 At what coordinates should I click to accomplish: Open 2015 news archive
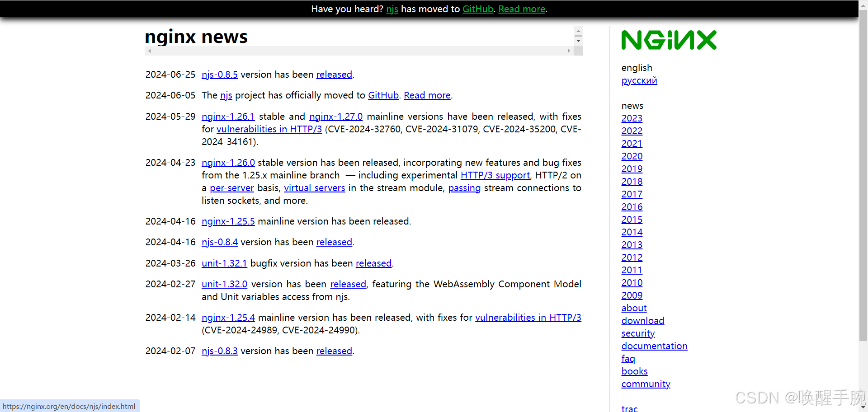pyautogui.click(x=632, y=220)
